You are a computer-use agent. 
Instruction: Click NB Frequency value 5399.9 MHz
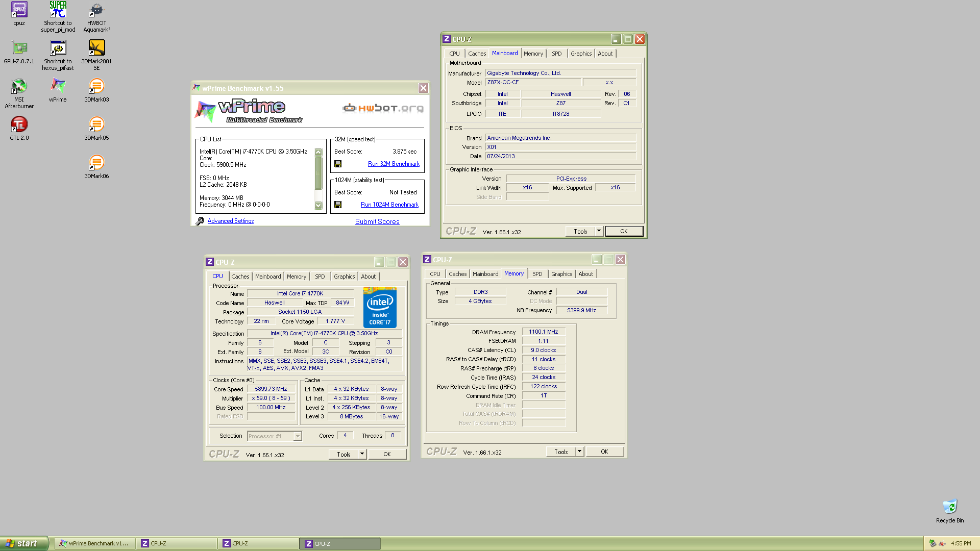(581, 311)
